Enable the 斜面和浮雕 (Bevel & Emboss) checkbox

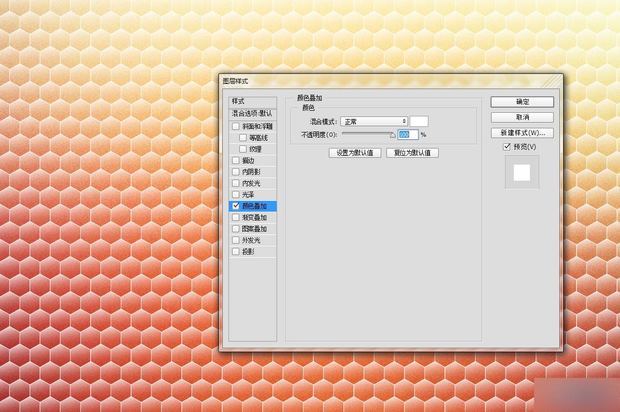tap(236, 127)
